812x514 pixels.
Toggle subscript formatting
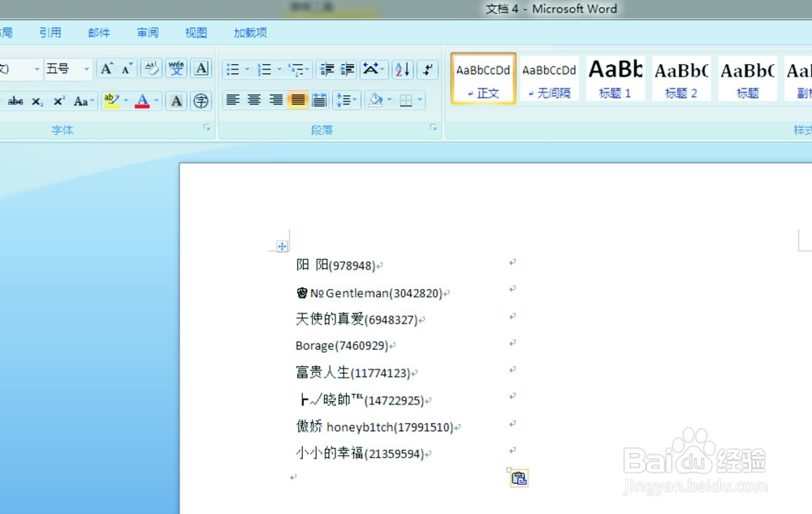[x=37, y=100]
